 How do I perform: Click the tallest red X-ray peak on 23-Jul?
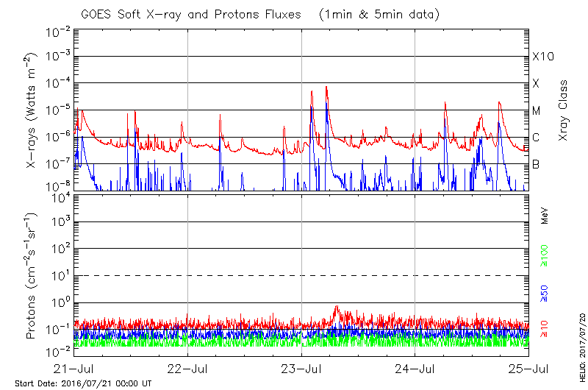[x=326, y=88]
